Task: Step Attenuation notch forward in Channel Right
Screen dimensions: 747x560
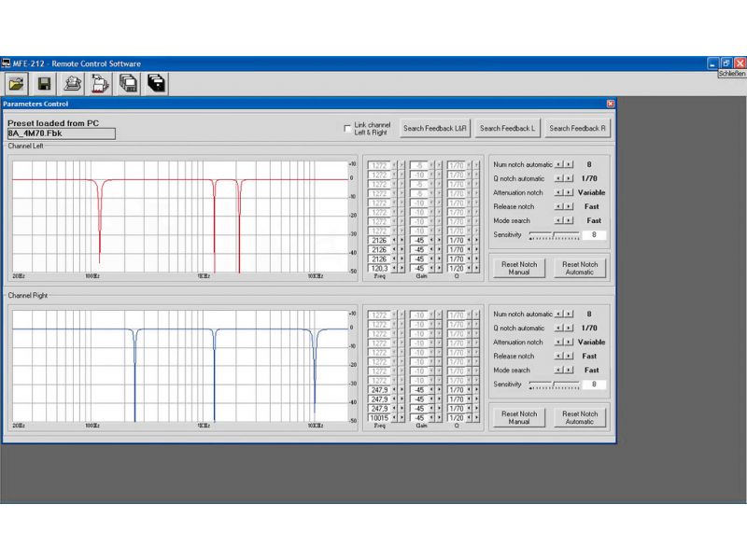Action: pos(570,343)
